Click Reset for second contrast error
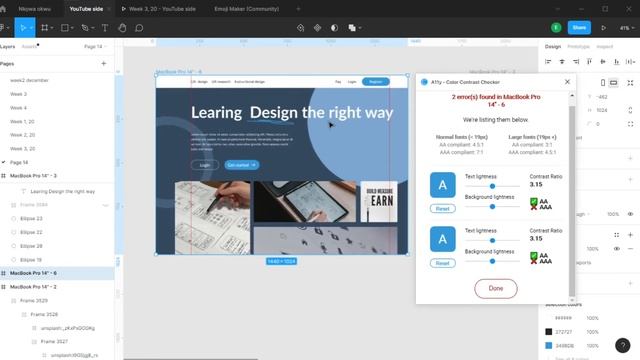Screen dimensions: 640x360 pyautogui.click(x=442, y=263)
